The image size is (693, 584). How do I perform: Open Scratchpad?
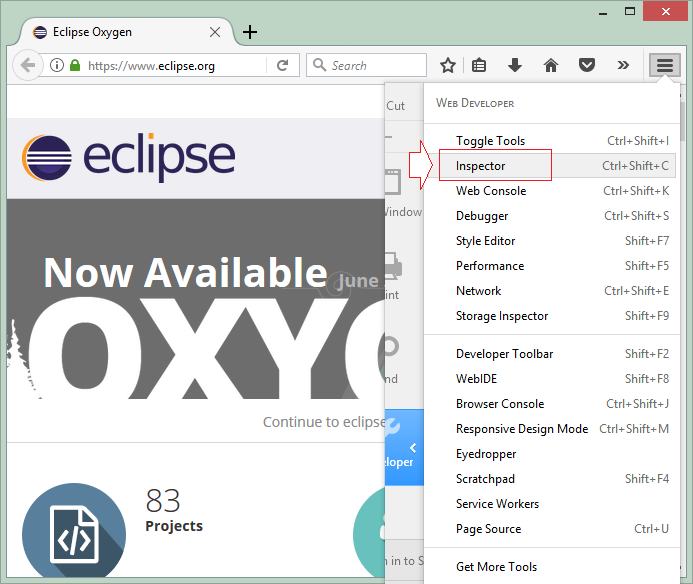pyautogui.click(x=551, y=479)
